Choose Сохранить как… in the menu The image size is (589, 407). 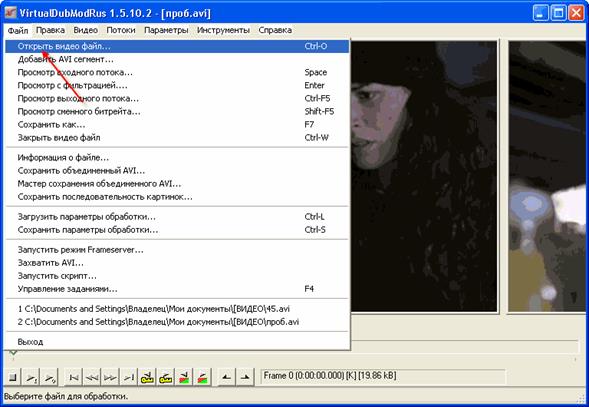177,124
